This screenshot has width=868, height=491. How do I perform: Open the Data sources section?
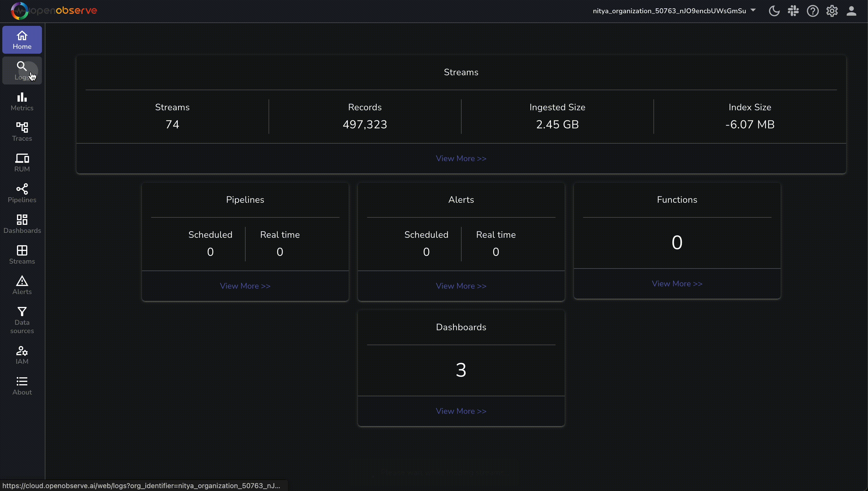(22, 319)
